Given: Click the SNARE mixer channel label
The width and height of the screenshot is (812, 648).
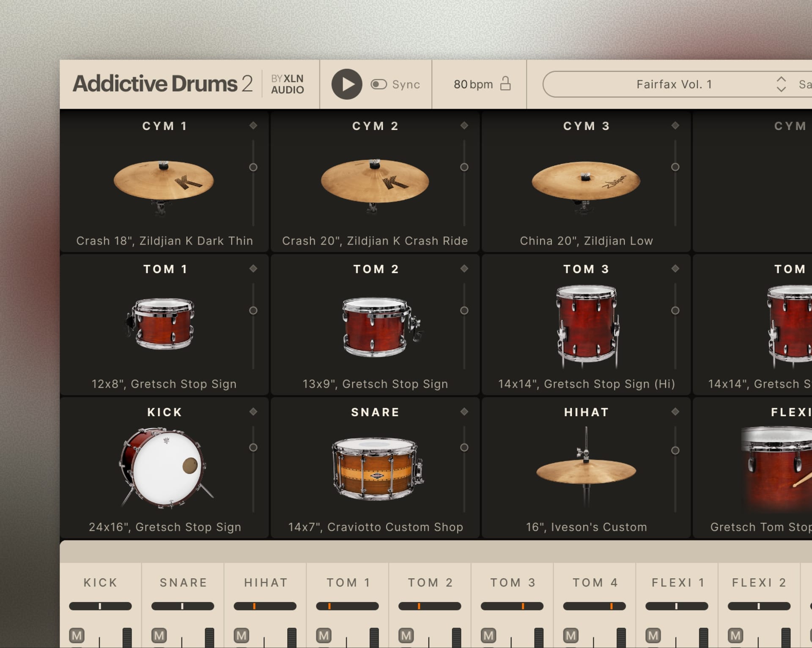Looking at the screenshot, I should (183, 582).
